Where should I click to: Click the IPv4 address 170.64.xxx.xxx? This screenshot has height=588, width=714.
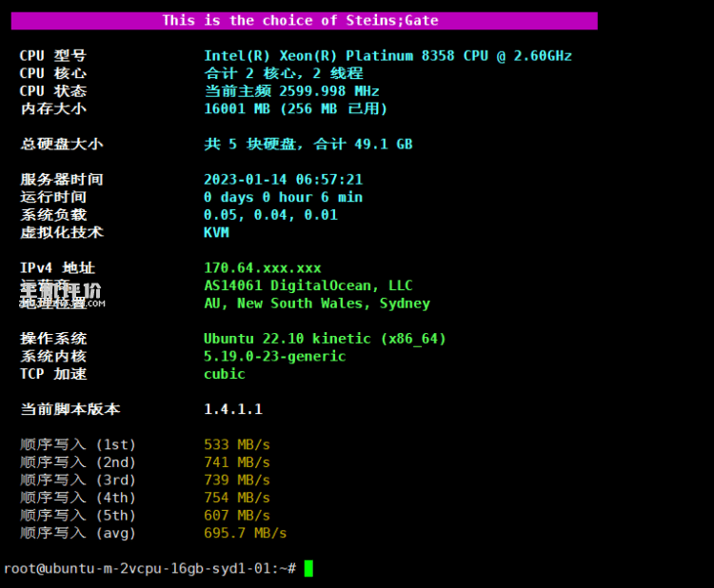point(263,268)
